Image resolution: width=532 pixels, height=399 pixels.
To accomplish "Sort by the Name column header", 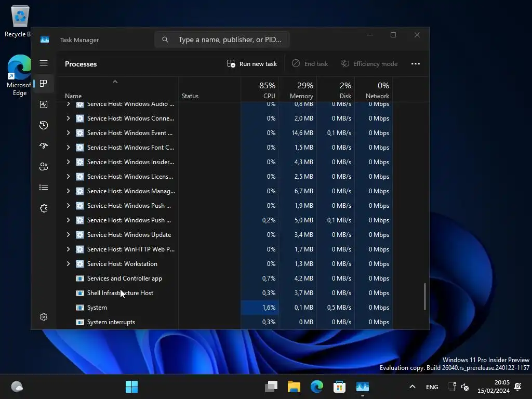I will click(117, 89).
